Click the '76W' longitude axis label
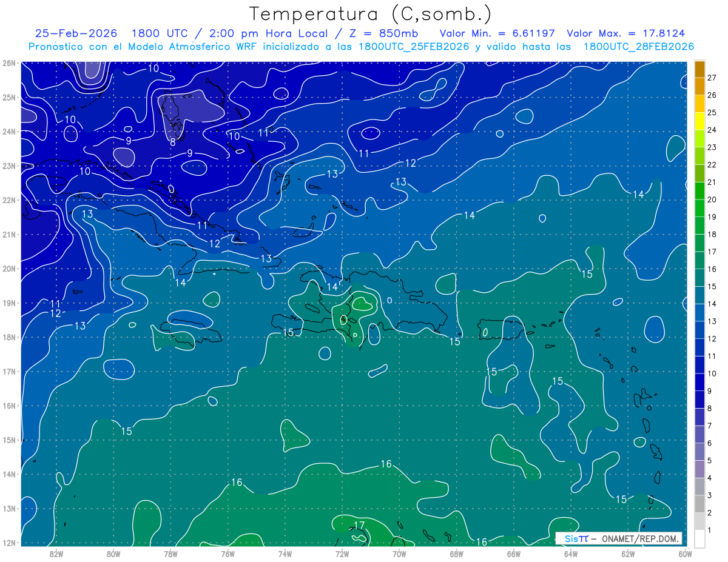 point(227,554)
